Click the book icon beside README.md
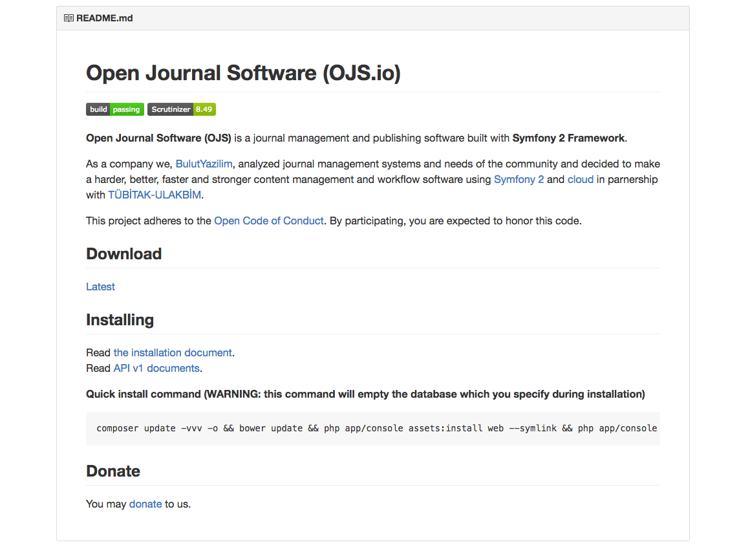The height and width of the screenshot is (560, 750). coord(69,18)
